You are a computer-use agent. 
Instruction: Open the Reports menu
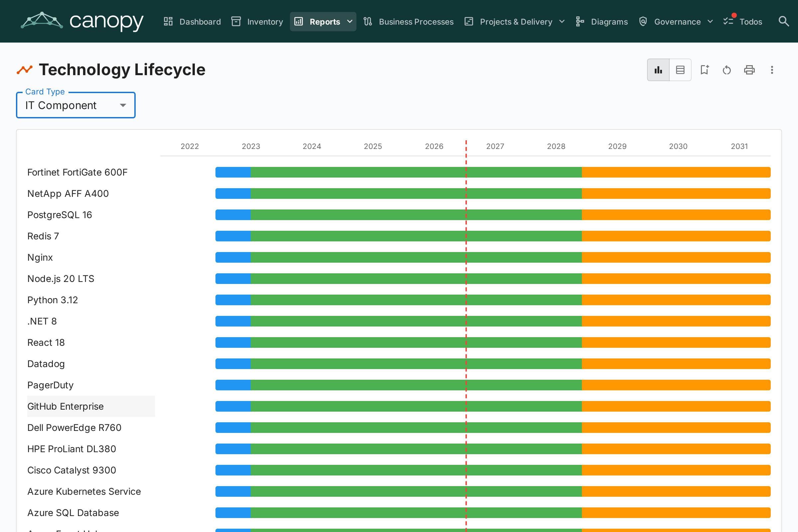coord(323,22)
